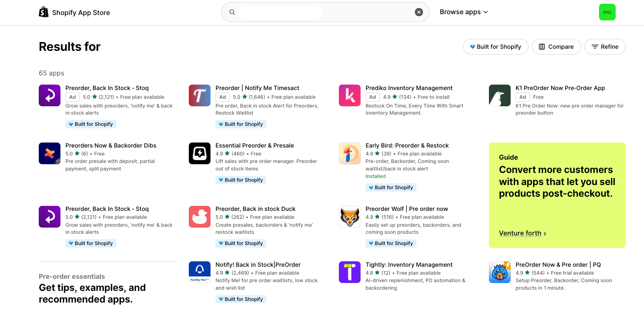
Task: Click Built for Shopify badge under Timesact
Action: click(241, 124)
